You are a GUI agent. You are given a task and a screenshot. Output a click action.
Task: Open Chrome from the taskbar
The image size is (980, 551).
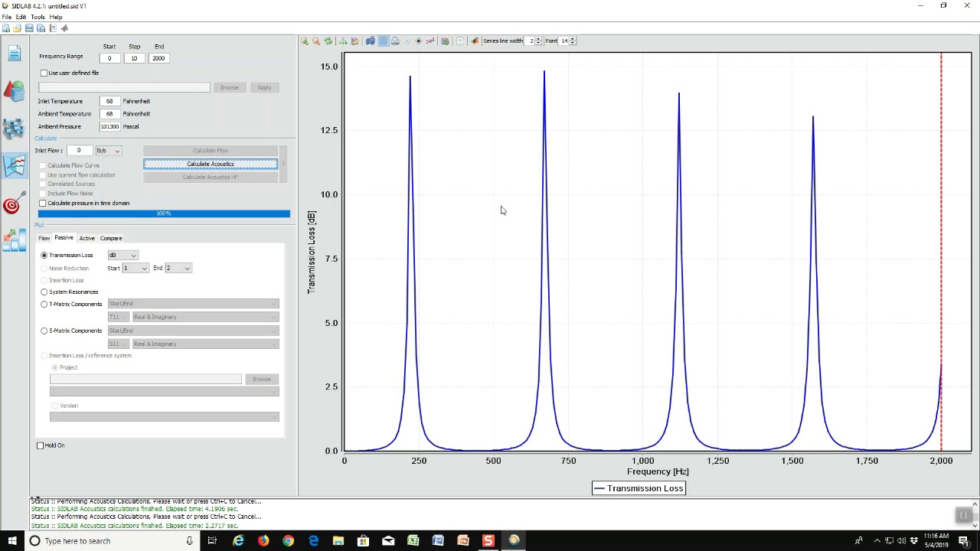coord(288,541)
